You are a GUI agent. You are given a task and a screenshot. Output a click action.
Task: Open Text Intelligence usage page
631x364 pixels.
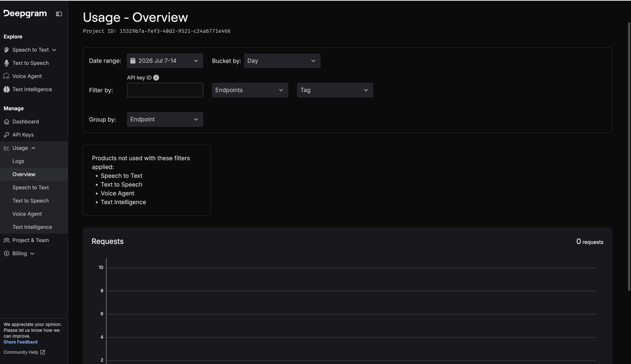tap(32, 227)
